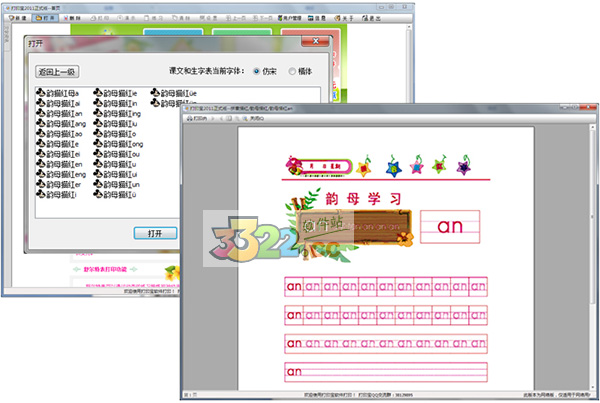Image resolution: width=600 pixels, height=403 pixels.
Task: Click the 设置 toolbar button in main window
Action: pyautogui.click(x=209, y=18)
